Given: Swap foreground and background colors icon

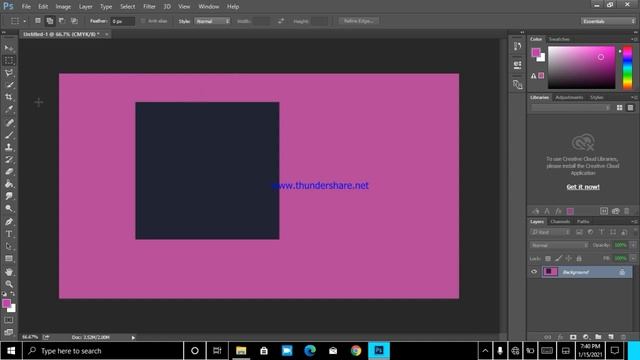Looking at the screenshot, I should coord(13,294).
